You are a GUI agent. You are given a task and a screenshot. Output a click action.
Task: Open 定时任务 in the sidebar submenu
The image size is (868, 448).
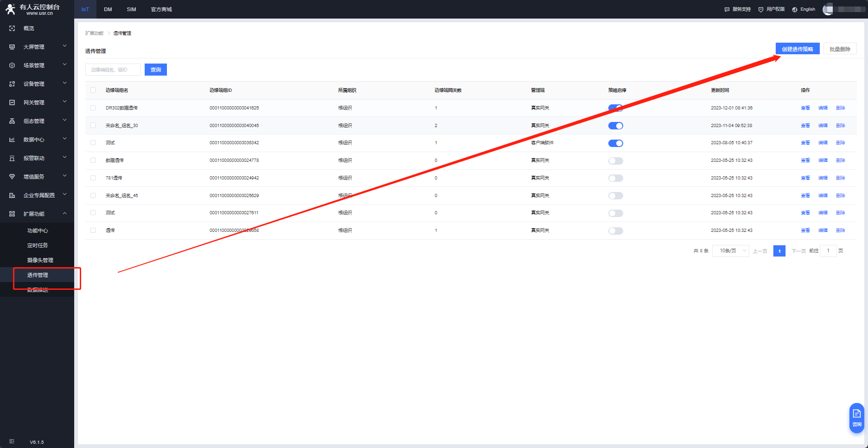click(38, 245)
